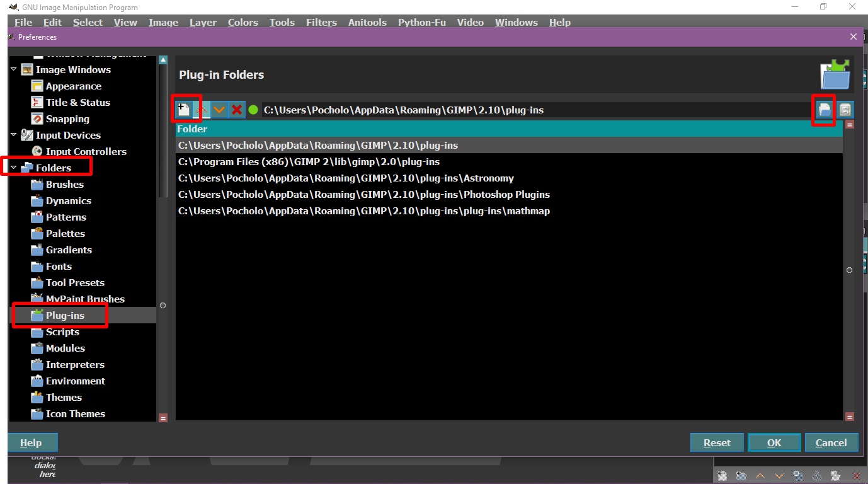
Task: Select the MyPaint Brushes folder page
Action: (x=85, y=299)
